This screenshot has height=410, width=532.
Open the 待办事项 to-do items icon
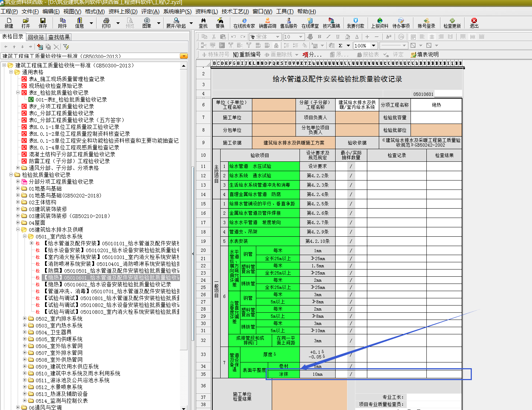point(401,23)
